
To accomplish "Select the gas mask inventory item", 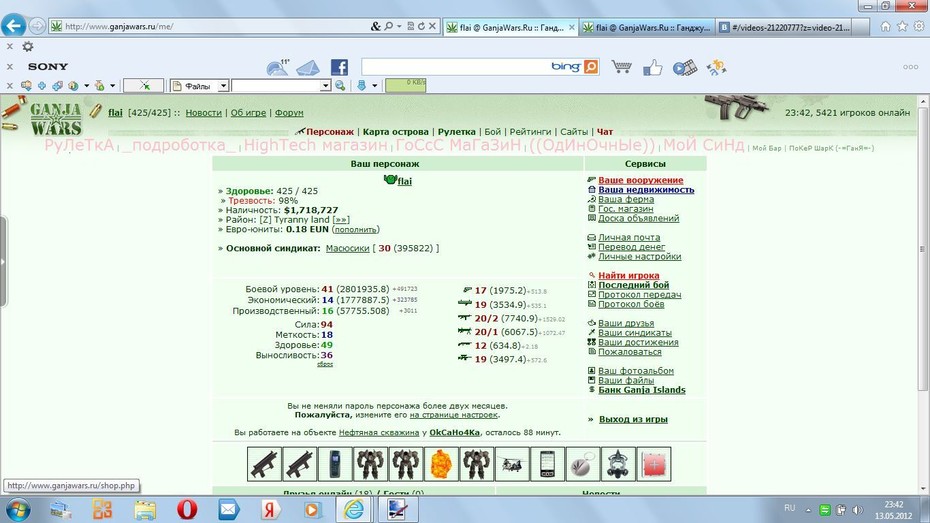I will [x=618, y=464].
